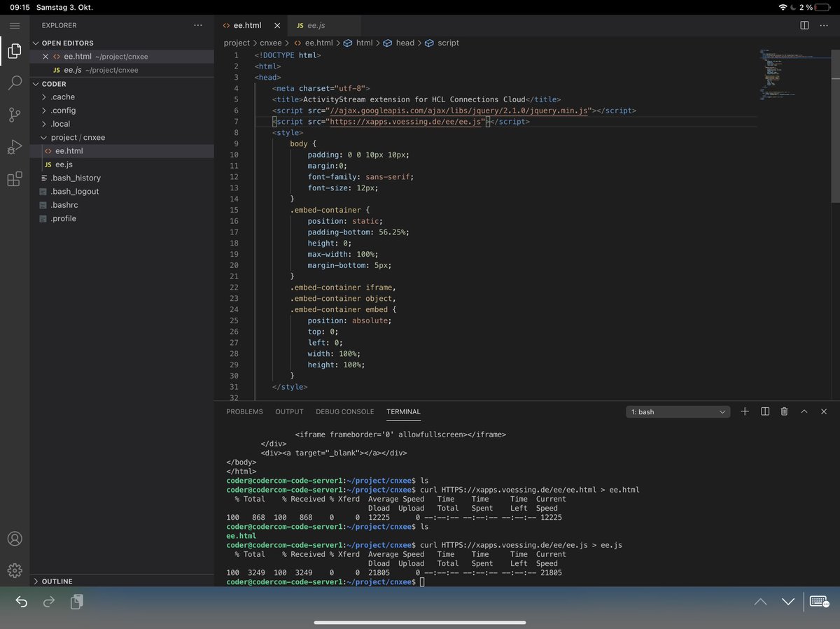Open the Explorer view in activity bar
The width and height of the screenshot is (840, 629).
coord(15,51)
